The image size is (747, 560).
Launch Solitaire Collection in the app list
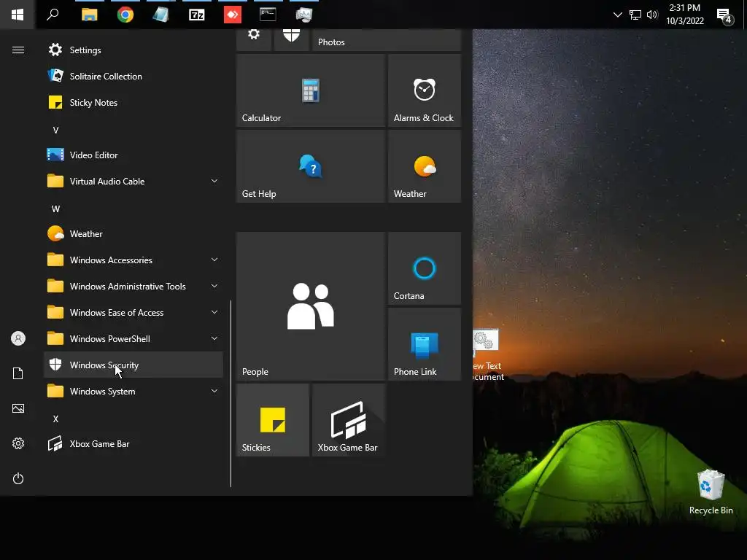(x=133, y=76)
